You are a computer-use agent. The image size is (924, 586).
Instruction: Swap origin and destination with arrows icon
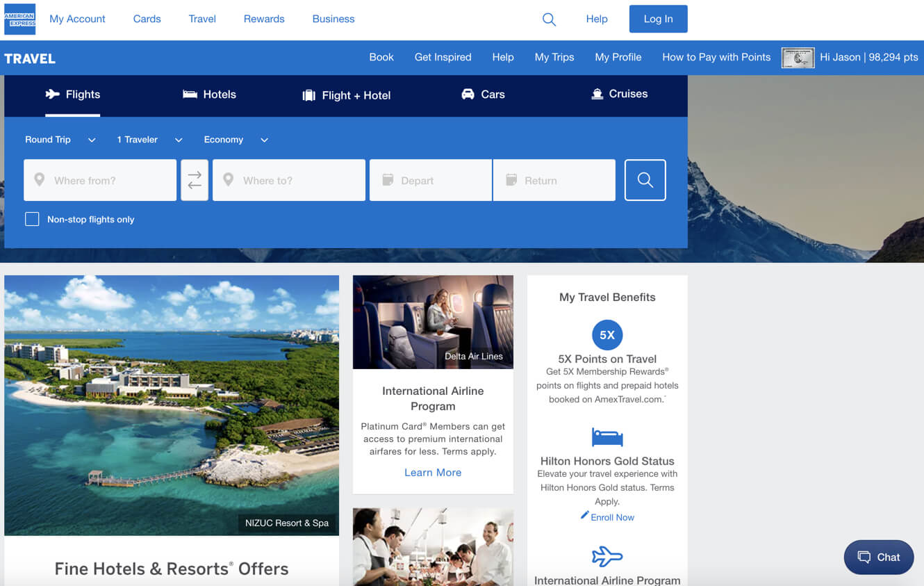point(195,180)
